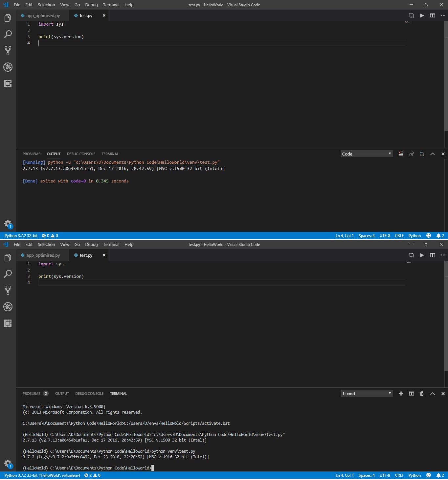This screenshot has width=448, height=480.
Task: Open the Source Control view
Action: click(x=8, y=51)
